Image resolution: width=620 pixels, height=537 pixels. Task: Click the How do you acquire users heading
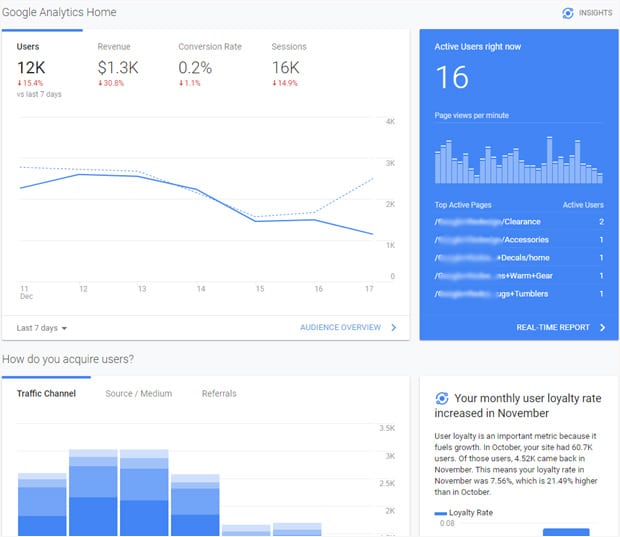pyautogui.click(x=68, y=359)
